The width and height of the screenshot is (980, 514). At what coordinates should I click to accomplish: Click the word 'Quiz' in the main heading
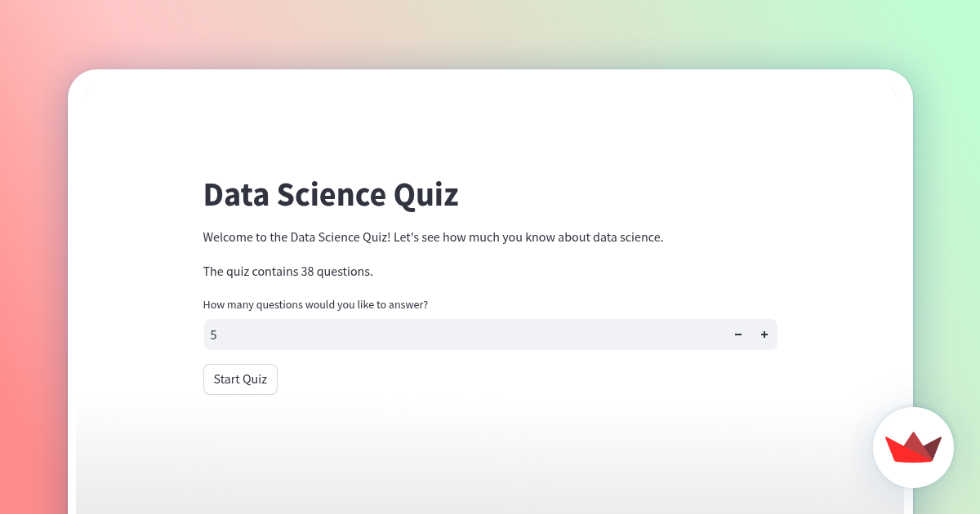[425, 195]
